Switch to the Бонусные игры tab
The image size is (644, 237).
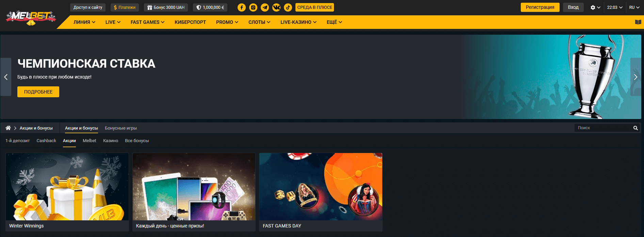[x=121, y=128]
